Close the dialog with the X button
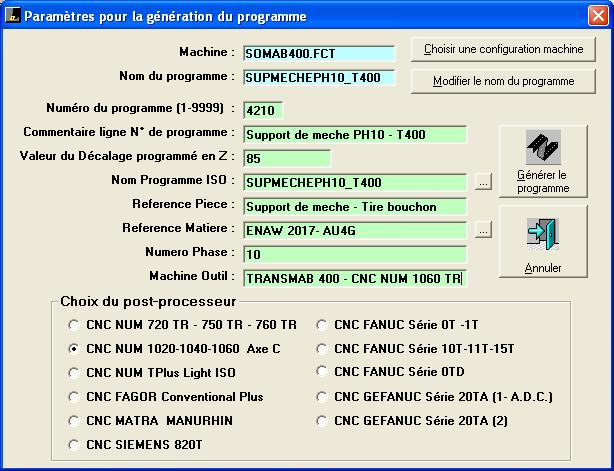This screenshot has width=614, height=471. [597, 17]
